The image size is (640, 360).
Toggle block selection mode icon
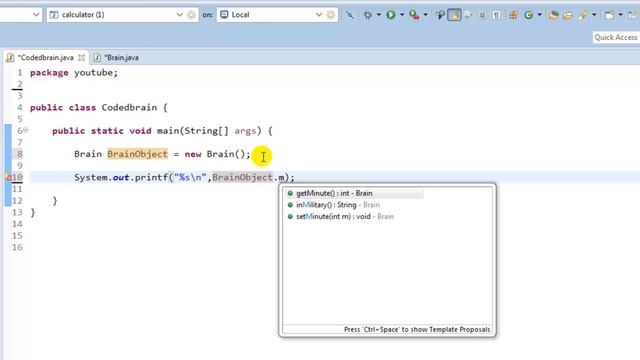coord(482,15)
